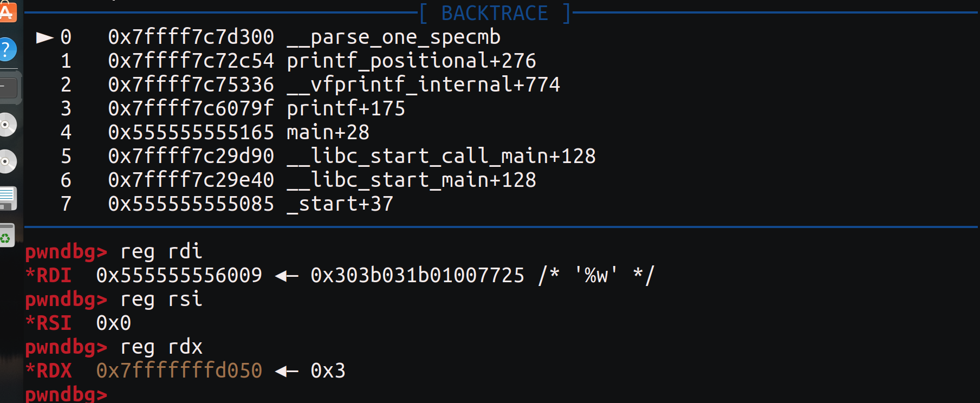Click the empty pwndbg prompt line
The width and height of the screenshot is (980, 403).
point(66,394)
